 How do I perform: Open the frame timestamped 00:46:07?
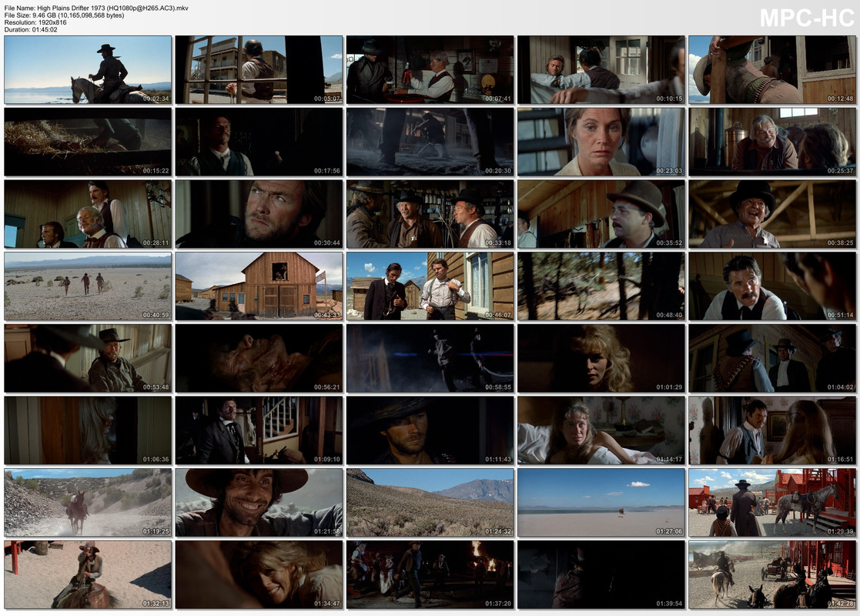(x=430, y=286)
